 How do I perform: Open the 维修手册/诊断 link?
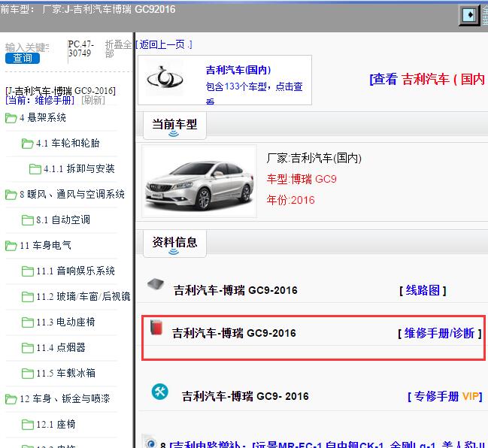[x=440, y=334]
